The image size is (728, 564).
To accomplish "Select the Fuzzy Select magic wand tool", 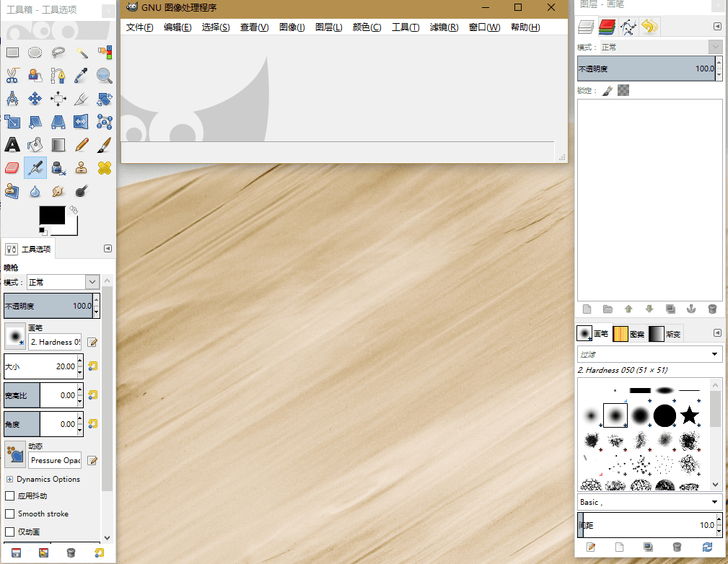I will [82, 53].
